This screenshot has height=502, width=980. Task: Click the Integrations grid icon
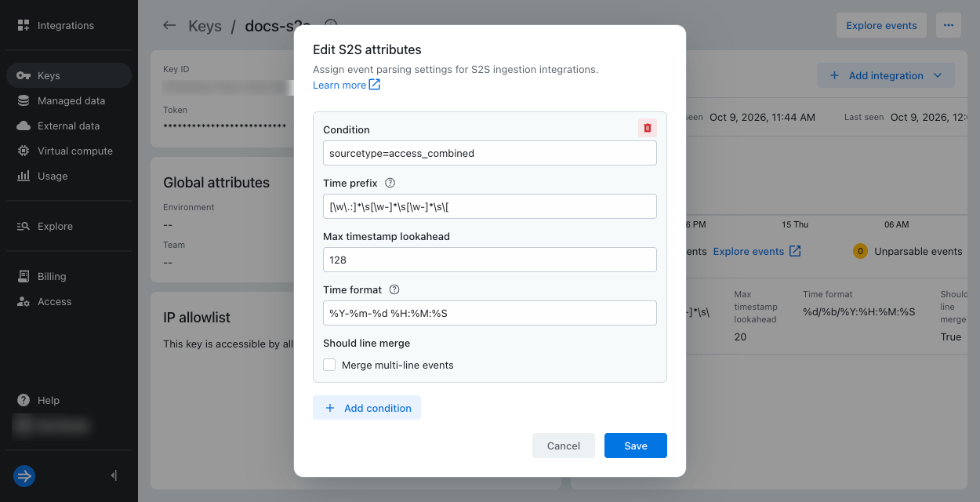coord(24,25)
